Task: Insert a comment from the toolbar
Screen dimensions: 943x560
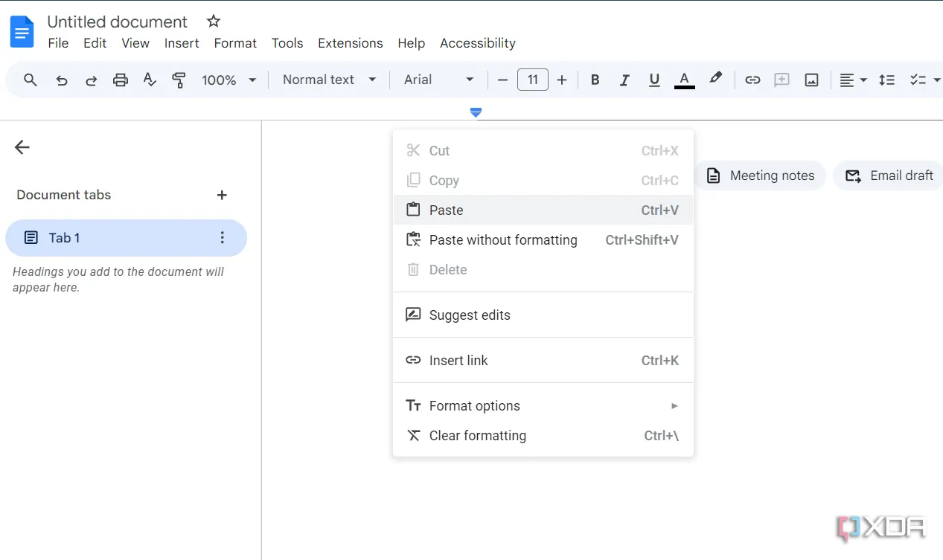Action: 781,80
